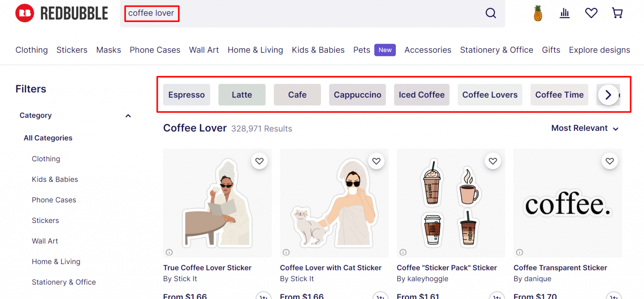Click inside the coffee lover search field

[152, 13]
